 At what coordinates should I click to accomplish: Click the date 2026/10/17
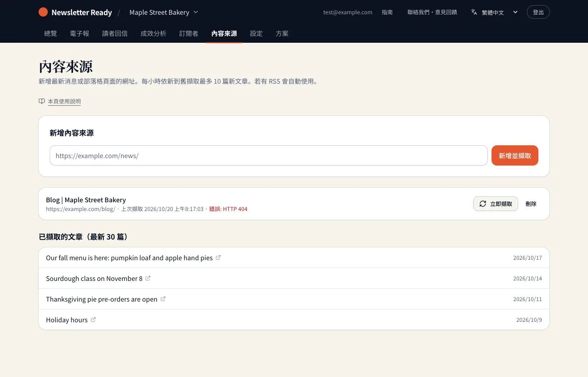527,257
